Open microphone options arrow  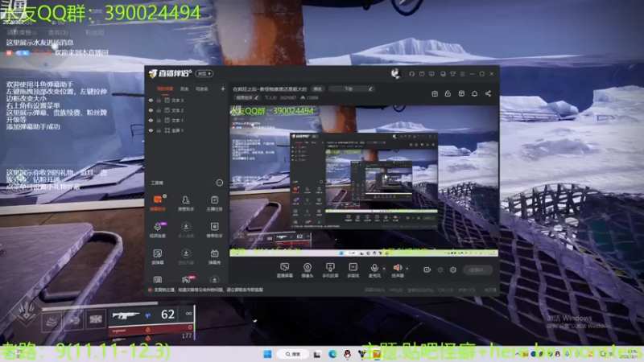click(384, 269)
